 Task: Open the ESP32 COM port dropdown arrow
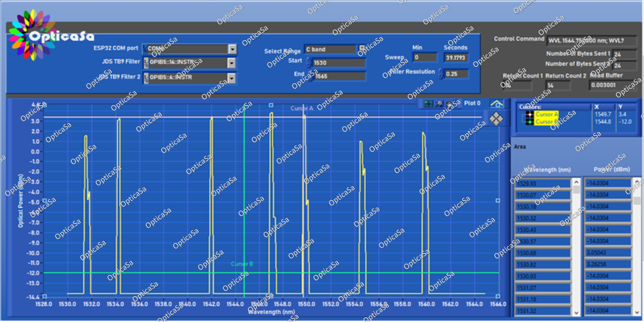pos(232,50)
